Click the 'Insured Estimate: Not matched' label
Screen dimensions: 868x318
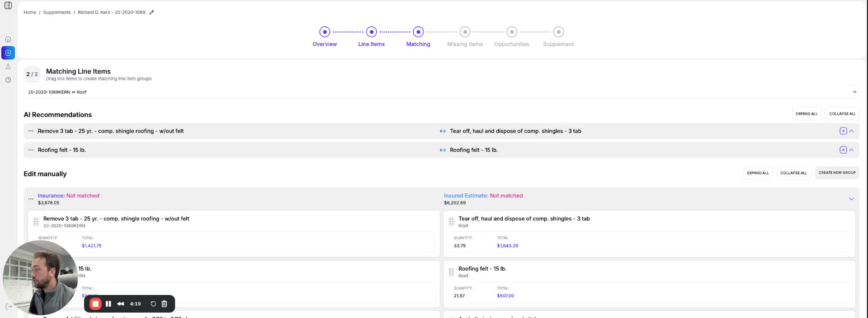pos(483,196)
